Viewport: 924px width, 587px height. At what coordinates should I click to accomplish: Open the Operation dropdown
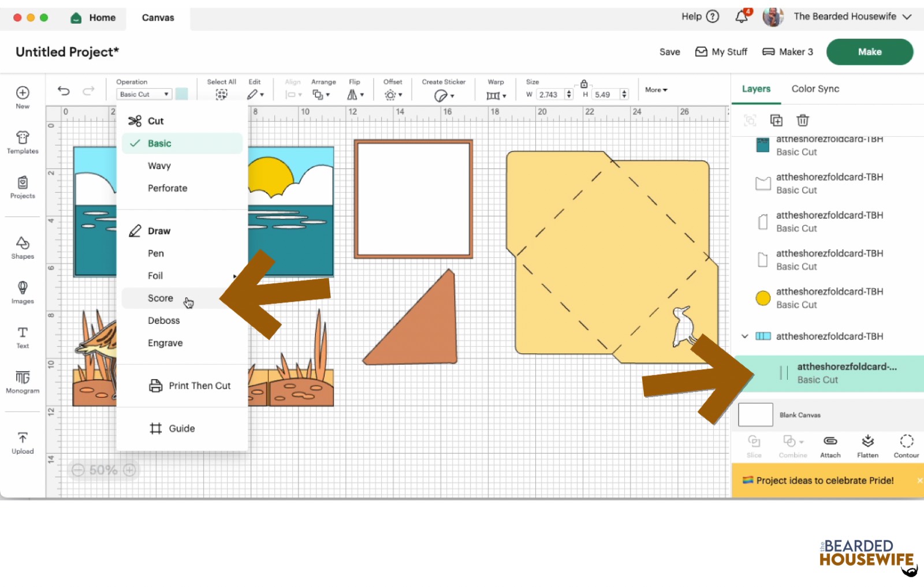coord(144,94)
